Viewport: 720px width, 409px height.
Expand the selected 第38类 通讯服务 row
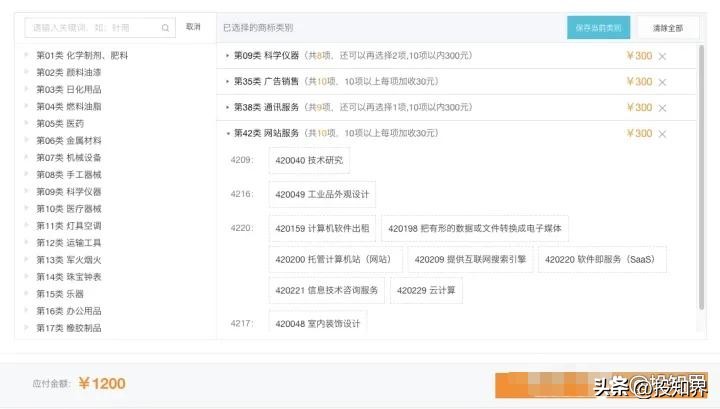[x=227, y=107]
